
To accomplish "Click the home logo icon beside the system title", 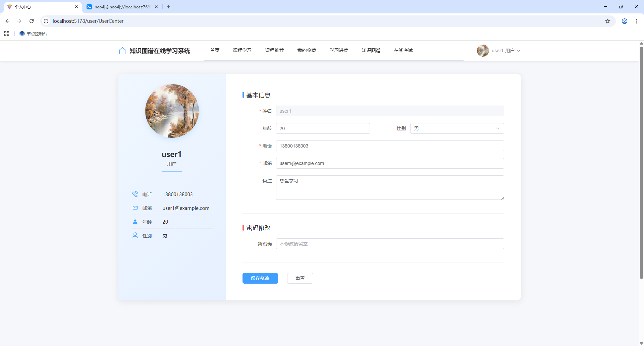I will [x=122, y=51].
